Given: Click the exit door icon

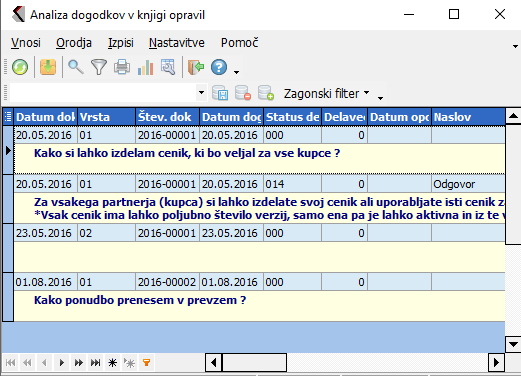Looking at the screenshot, I should (x=196, y=67).
